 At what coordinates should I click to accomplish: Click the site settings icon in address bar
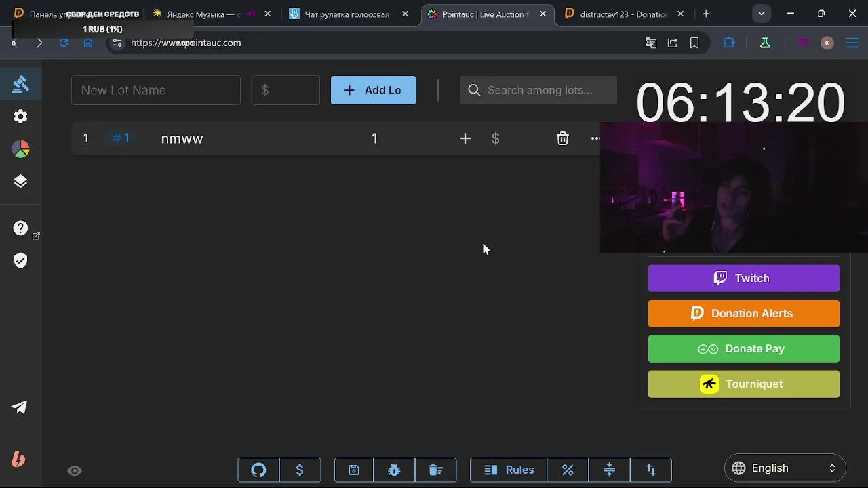(117, 43)
